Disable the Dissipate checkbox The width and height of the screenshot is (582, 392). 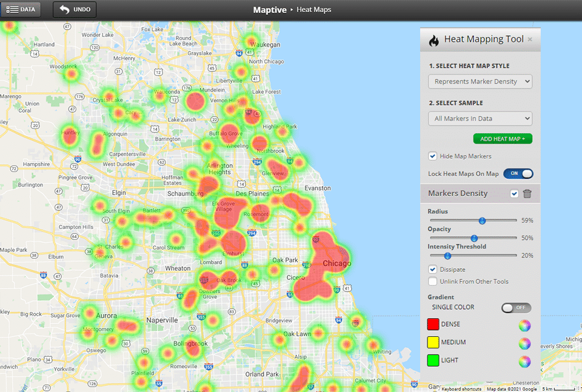point(432,269)
